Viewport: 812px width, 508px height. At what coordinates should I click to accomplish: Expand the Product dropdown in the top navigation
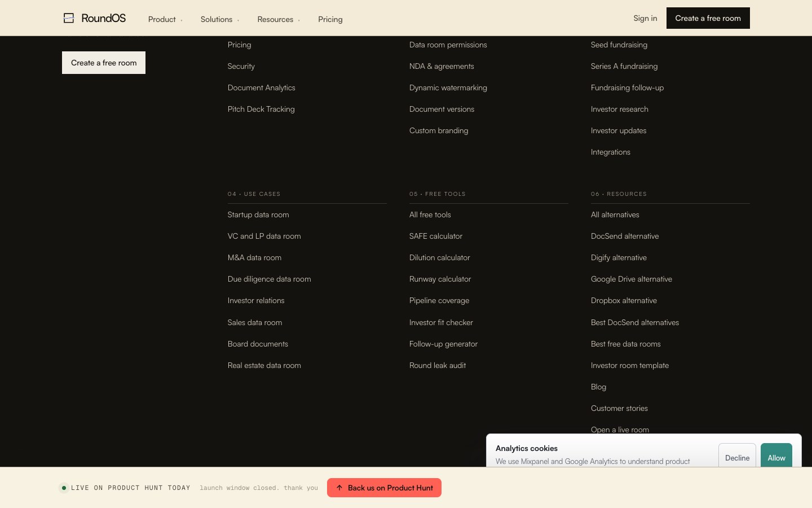(165, 19)
